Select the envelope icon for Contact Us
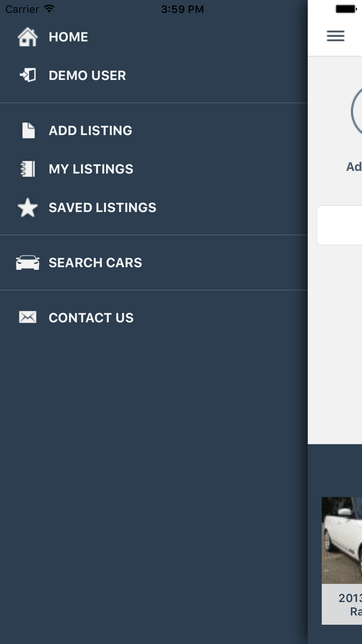 coord(28,317)
